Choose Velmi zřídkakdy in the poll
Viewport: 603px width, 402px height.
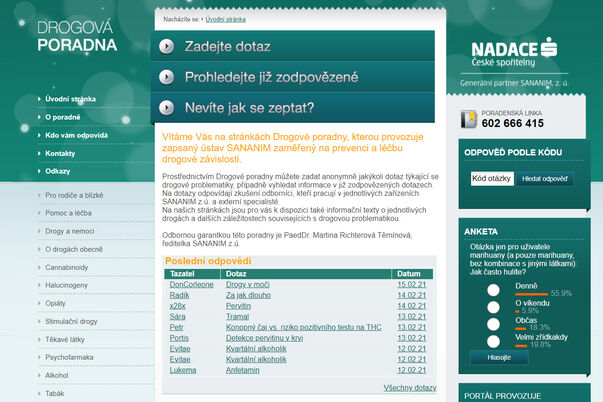(x=492, y=341)
